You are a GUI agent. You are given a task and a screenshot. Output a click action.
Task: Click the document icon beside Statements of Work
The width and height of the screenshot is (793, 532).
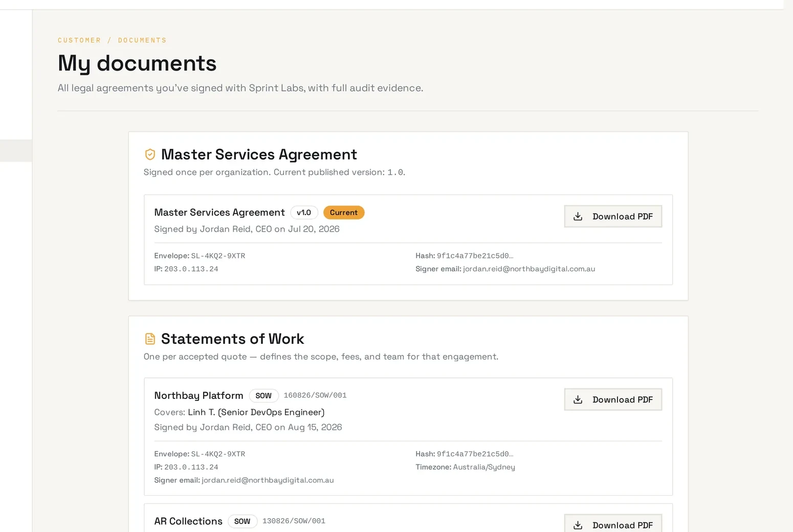pyautogui.click(x=150, y=339)
